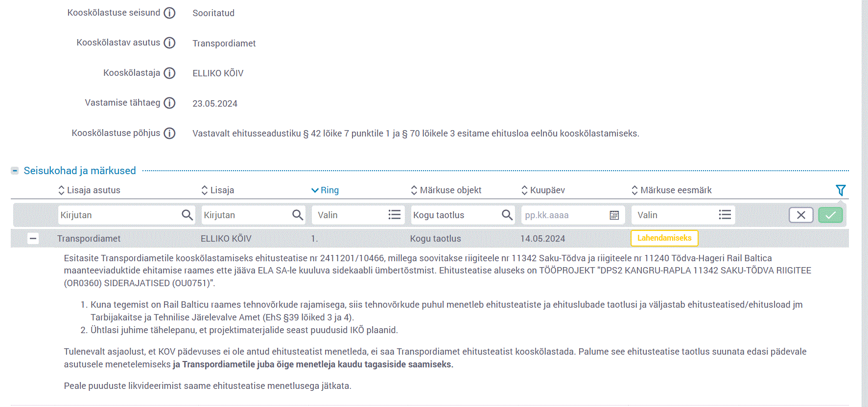The width and height of the screenshot is (868, 407).
Task: Open calendar picker in Kuupäev filter
Action: (x=614, y=215)
